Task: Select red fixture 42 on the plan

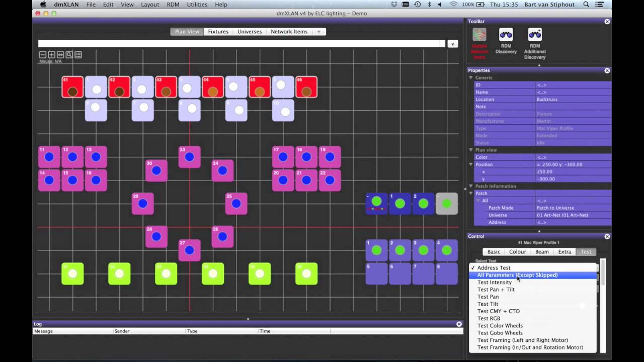Action: 119,87
